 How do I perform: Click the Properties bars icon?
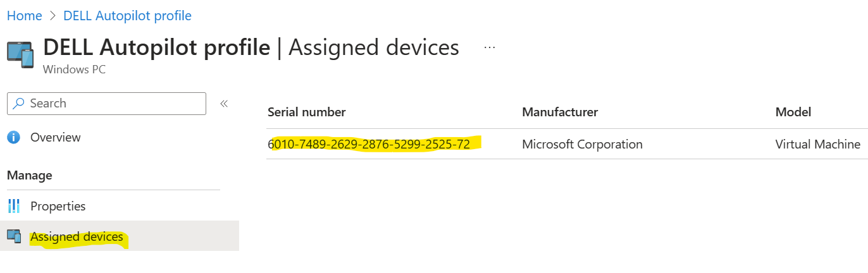[14, 206]
